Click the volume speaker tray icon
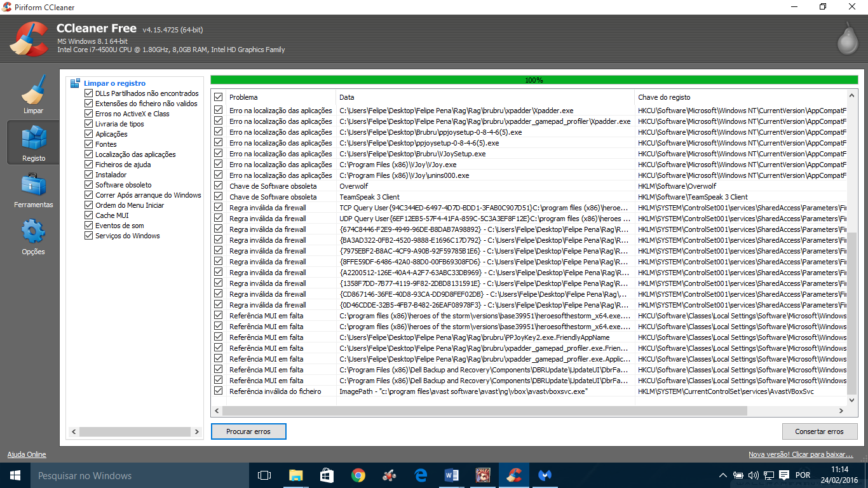 coord(753,475)
